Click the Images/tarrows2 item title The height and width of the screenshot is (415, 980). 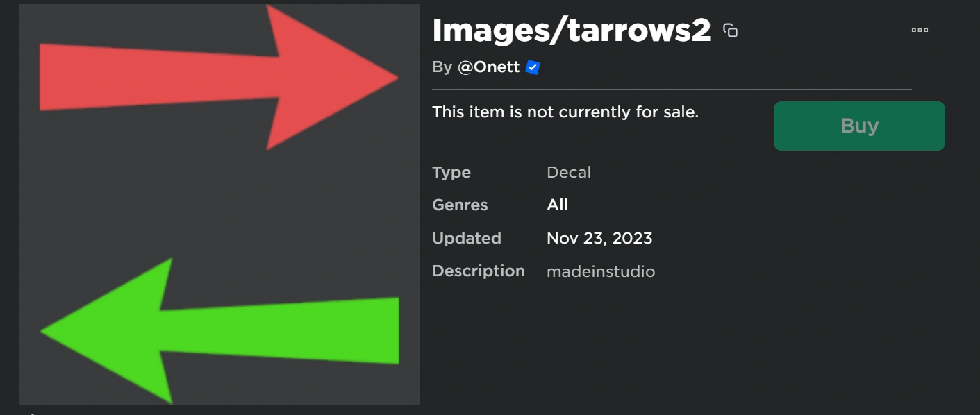[571, 30]
